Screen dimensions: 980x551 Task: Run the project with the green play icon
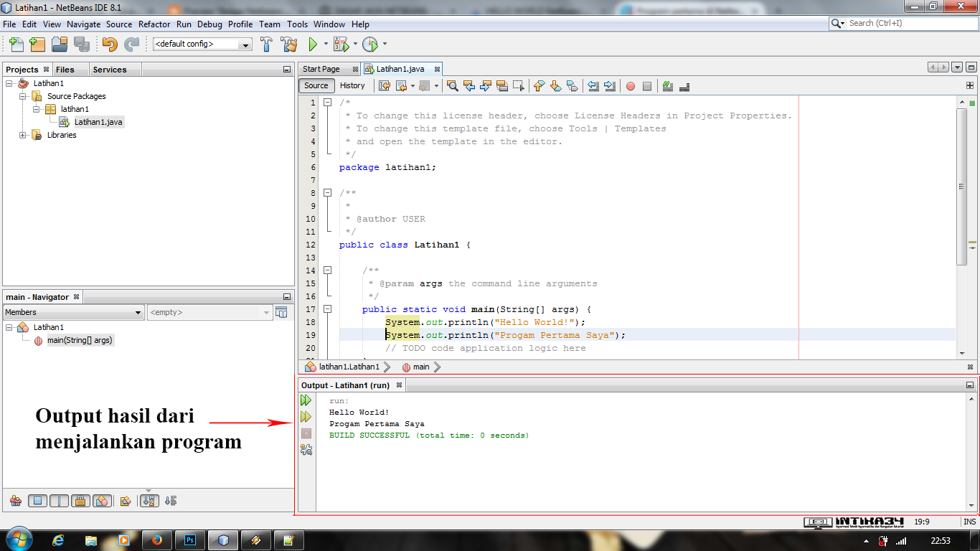313,44
